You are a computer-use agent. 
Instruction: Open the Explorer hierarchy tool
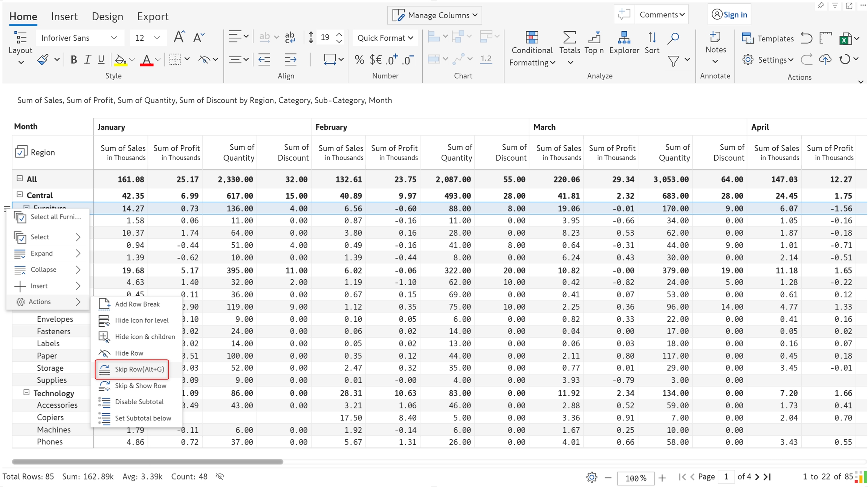pyautogui.click(x=624, y=38)
